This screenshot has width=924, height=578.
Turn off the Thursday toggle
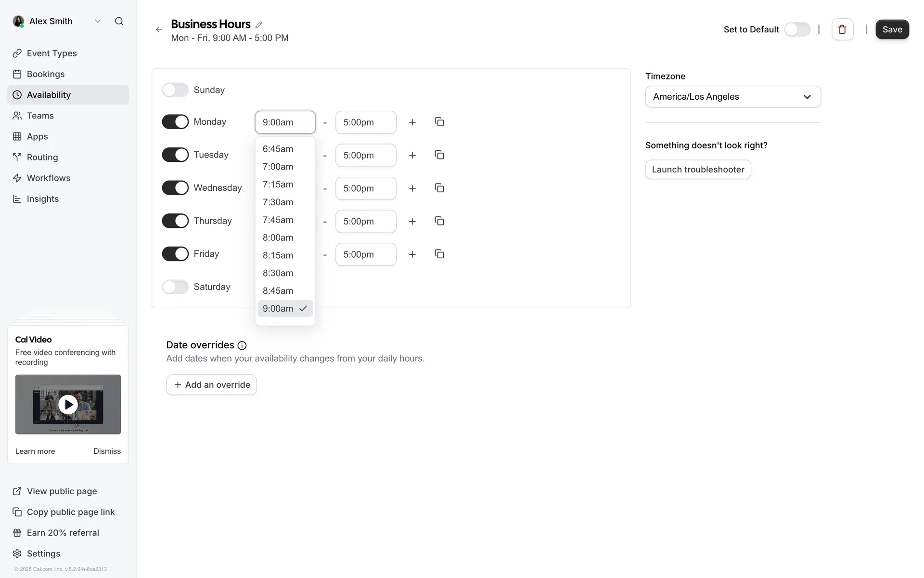pos(175,221)
